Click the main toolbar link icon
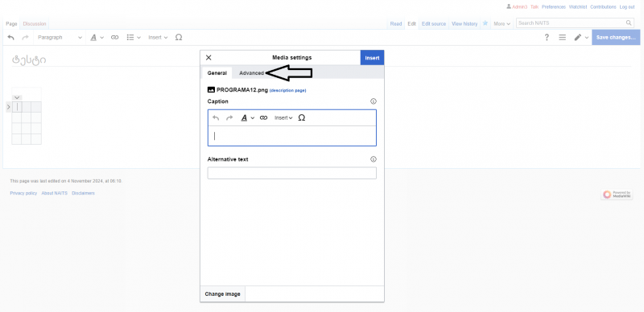 115,37
